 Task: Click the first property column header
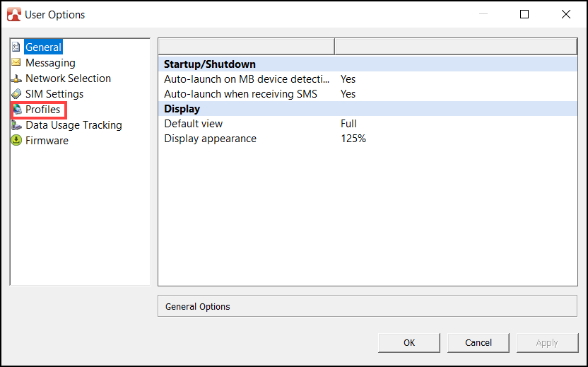(246, 47)
